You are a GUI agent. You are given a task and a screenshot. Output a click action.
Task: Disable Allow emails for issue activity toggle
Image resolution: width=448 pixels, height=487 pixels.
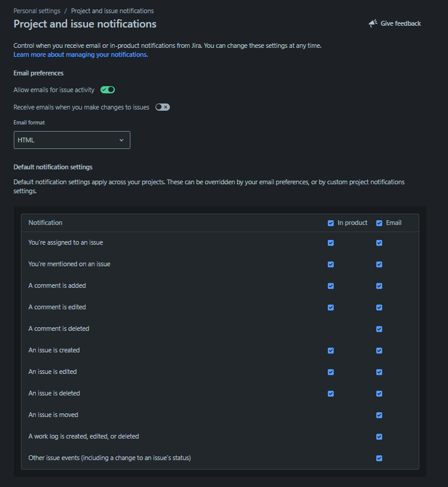[108, 90]
